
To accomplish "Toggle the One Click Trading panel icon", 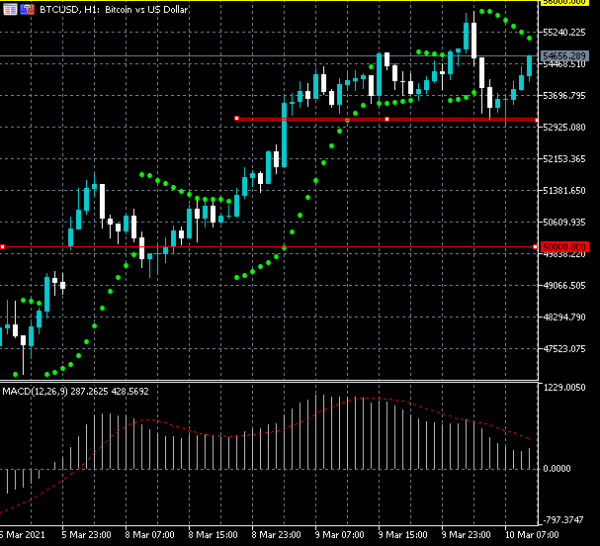I will 27,10.
